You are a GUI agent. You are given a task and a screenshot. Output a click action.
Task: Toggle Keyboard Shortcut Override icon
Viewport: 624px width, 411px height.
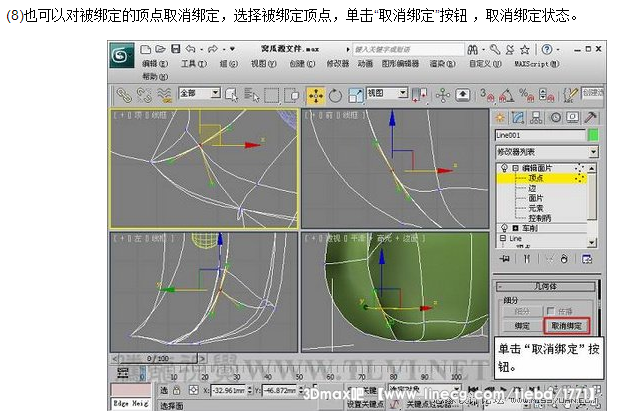(462, 95)
